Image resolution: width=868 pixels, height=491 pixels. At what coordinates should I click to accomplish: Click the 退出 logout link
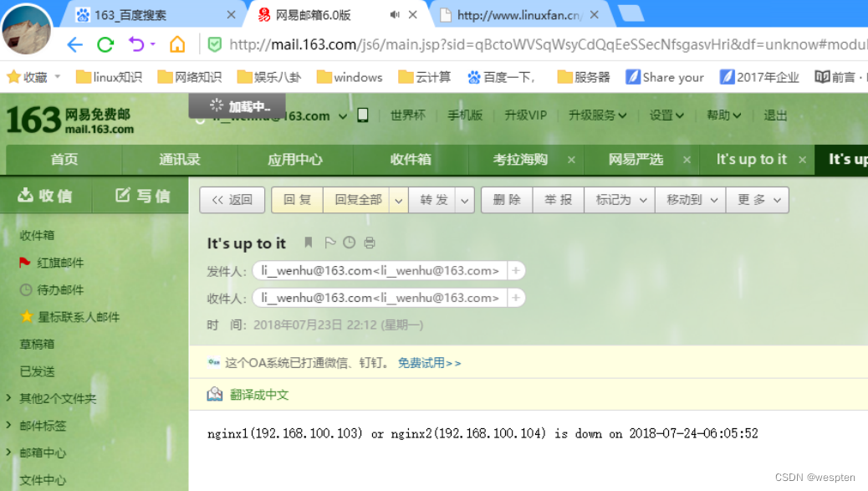[775, 115]
